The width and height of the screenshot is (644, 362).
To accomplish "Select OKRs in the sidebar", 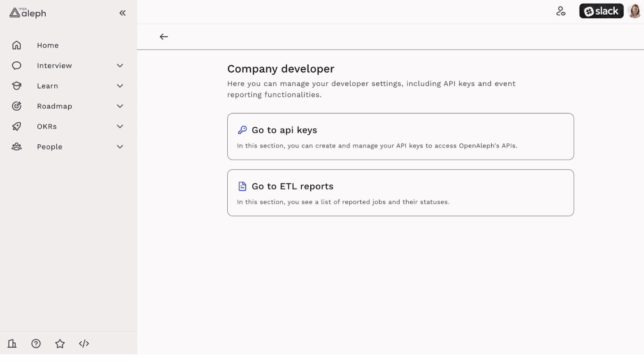I will pyautogui.click(x=47, y=126).
